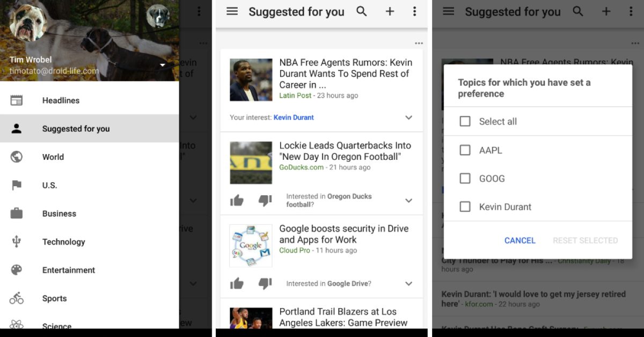Viewport: 644px width, 337px height.
Task: Tap the search icon in middle screen
Action: [362, 11]
